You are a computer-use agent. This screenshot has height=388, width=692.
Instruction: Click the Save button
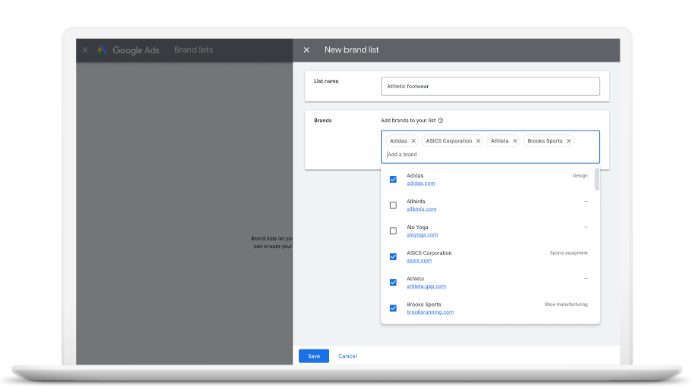(314, 356)
